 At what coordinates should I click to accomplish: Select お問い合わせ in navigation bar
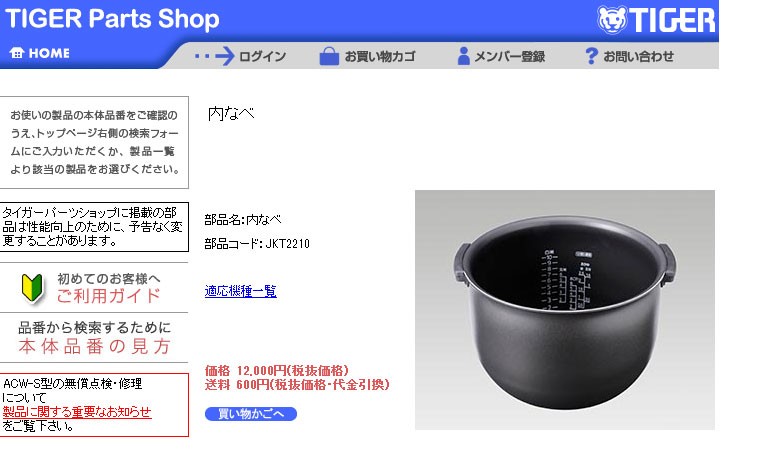[x=638, y=57]
